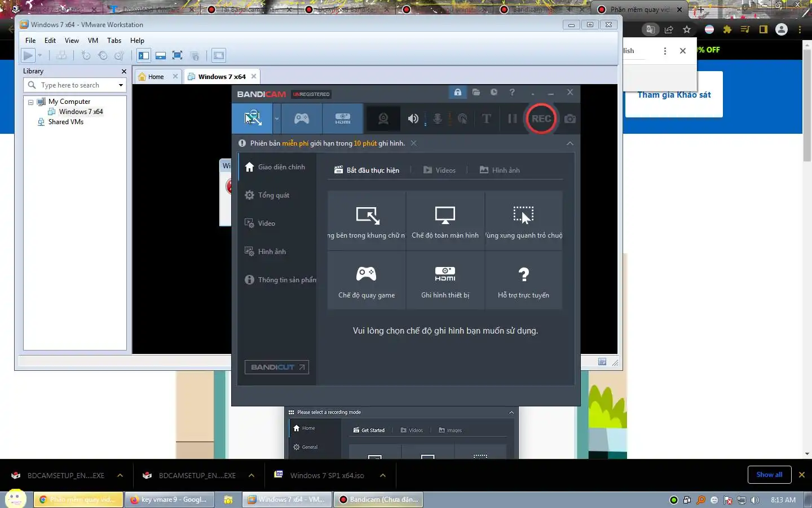812x508 pixels.
Task: Open Giao diện chính in Bandicam sidebar
Action: pos(276,167)
